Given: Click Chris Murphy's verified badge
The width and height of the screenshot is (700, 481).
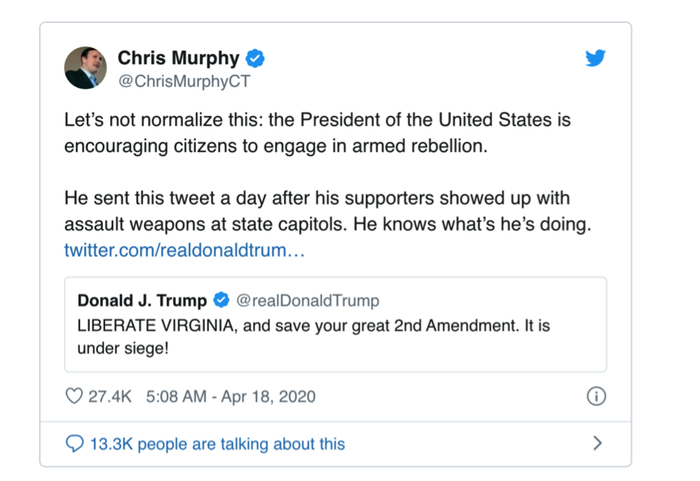Looking at the screenshot, I should [x=255, y=58].
